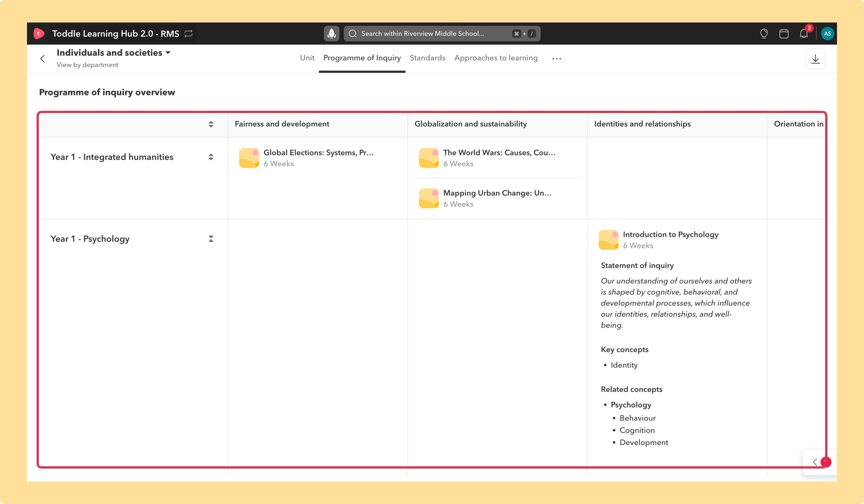The width and height of the screenshot is (864, 504).
Task: Click the Year 1 - Integrated humanities label
Action: (x=112, y=157)
